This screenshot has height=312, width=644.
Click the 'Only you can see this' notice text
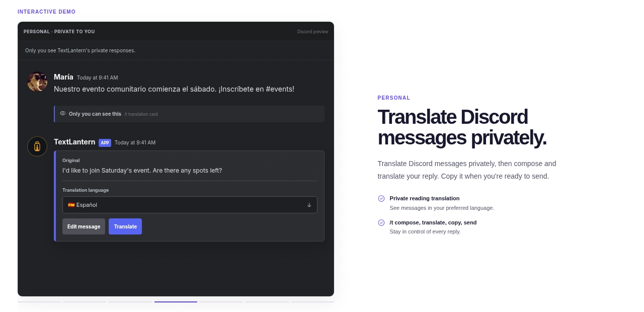click(x=95, y=114)
